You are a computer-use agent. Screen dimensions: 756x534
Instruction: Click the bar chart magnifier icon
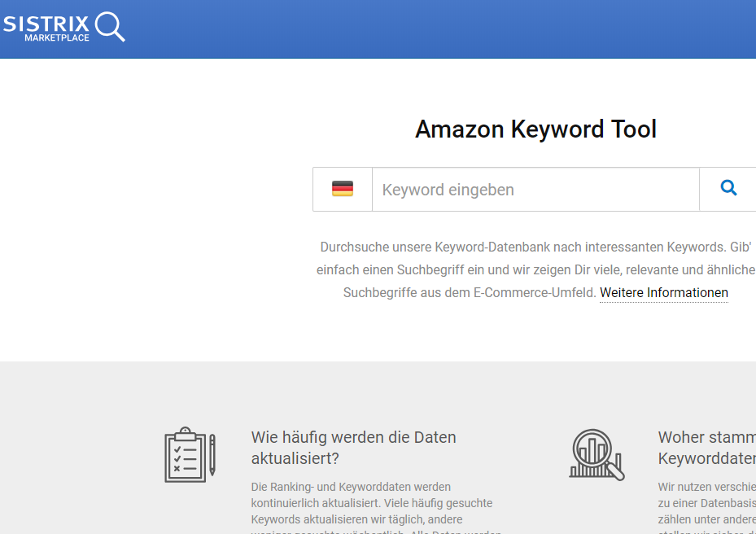pyautogui.click(x=596, y=454)
